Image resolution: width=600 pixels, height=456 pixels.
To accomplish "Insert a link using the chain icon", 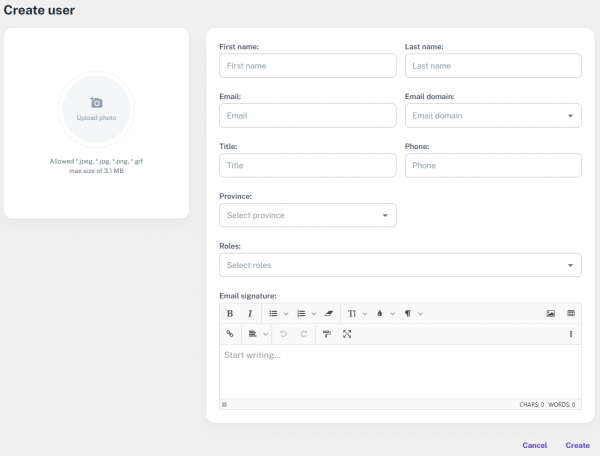I will (229, 334).
